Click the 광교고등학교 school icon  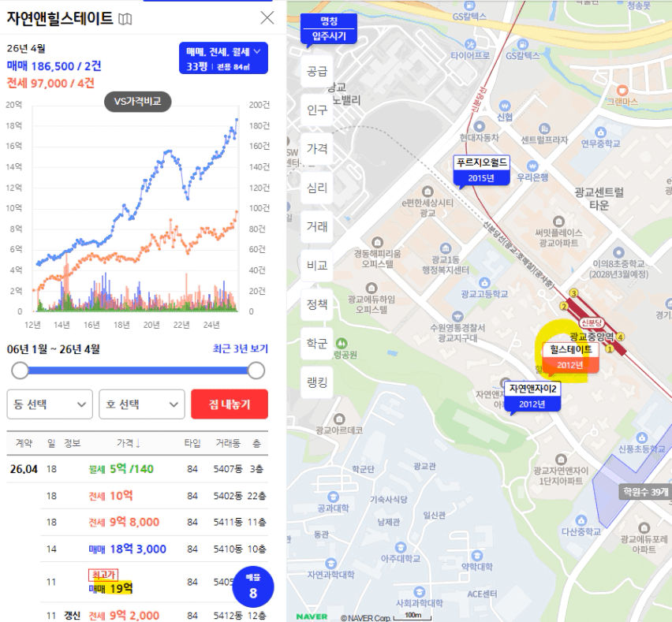click(485, 283)
